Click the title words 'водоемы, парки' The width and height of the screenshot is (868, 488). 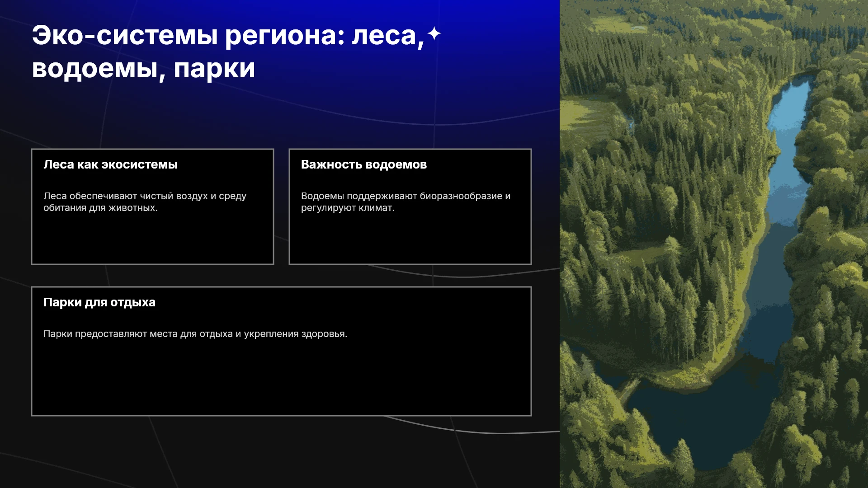click(x=144, y=69)
